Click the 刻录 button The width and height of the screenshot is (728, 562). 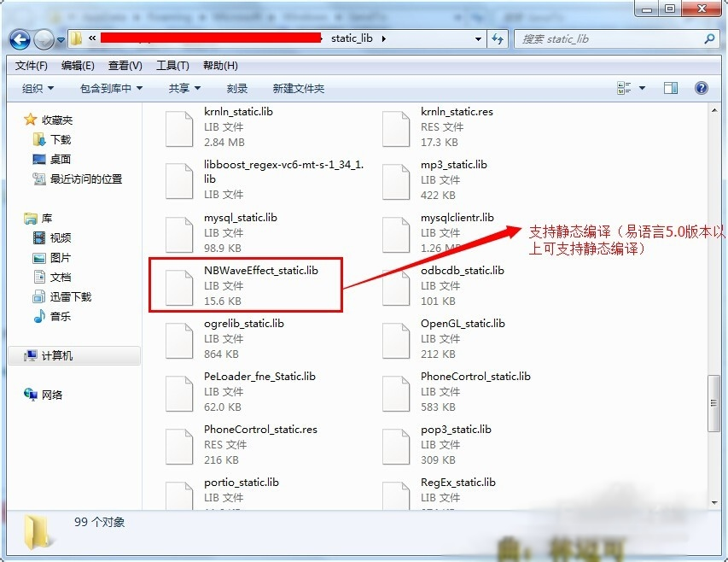click(236, 88)
